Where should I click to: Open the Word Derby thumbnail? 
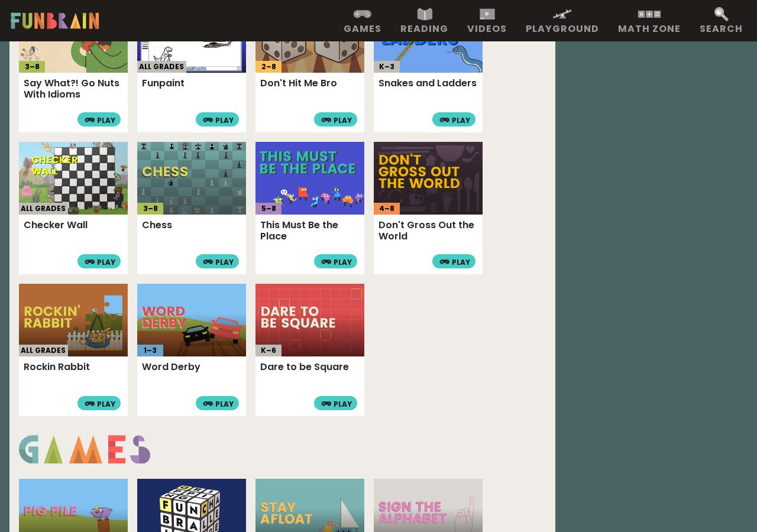(192, 320)
